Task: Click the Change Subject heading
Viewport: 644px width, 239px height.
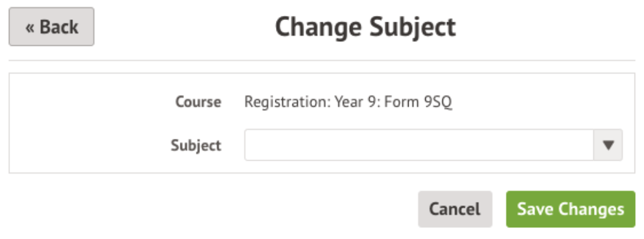Action: coord(365,27)
